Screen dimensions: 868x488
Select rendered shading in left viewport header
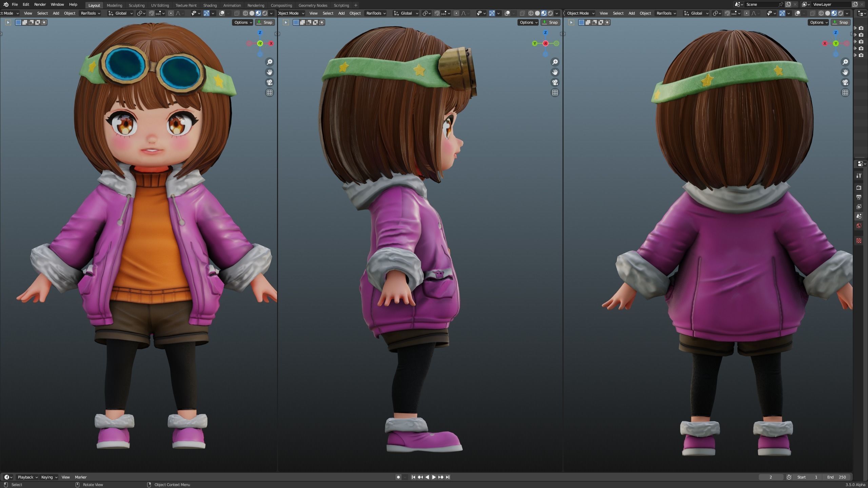tap(265, 13)
